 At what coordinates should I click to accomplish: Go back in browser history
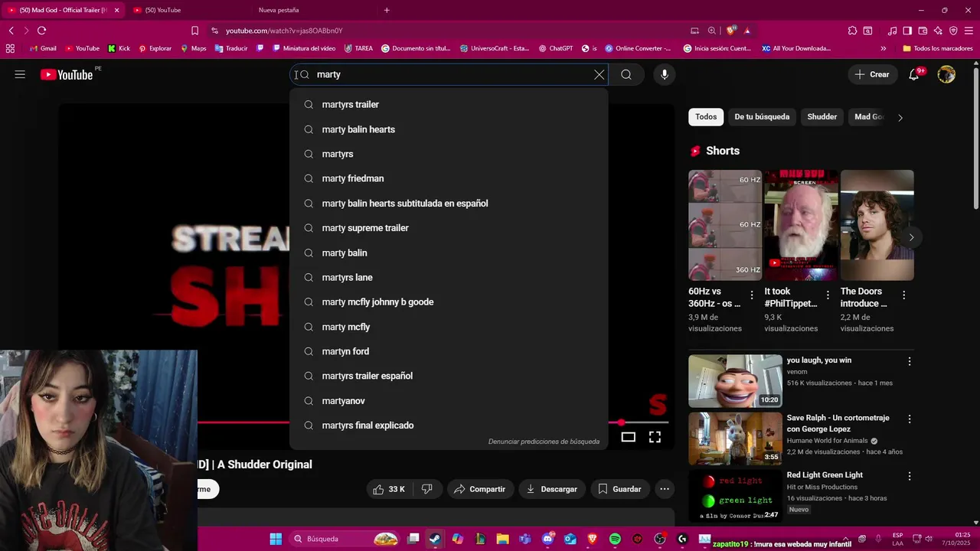click(11, 31)
